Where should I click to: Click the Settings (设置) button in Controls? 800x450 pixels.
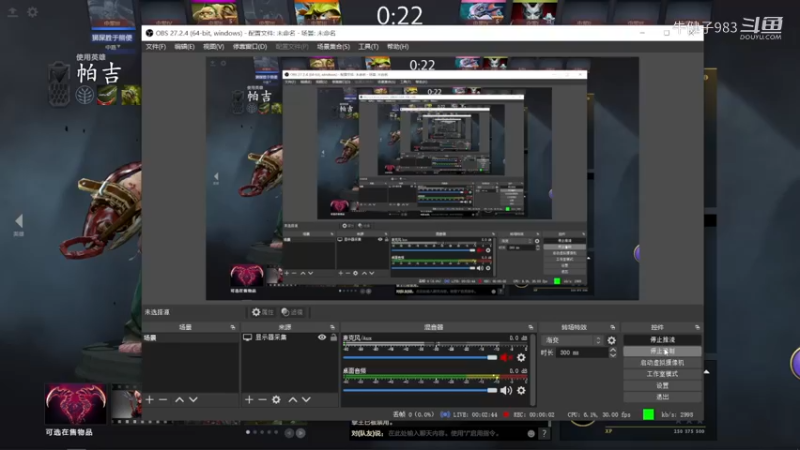pyautogui.click(x=662, y=385)
